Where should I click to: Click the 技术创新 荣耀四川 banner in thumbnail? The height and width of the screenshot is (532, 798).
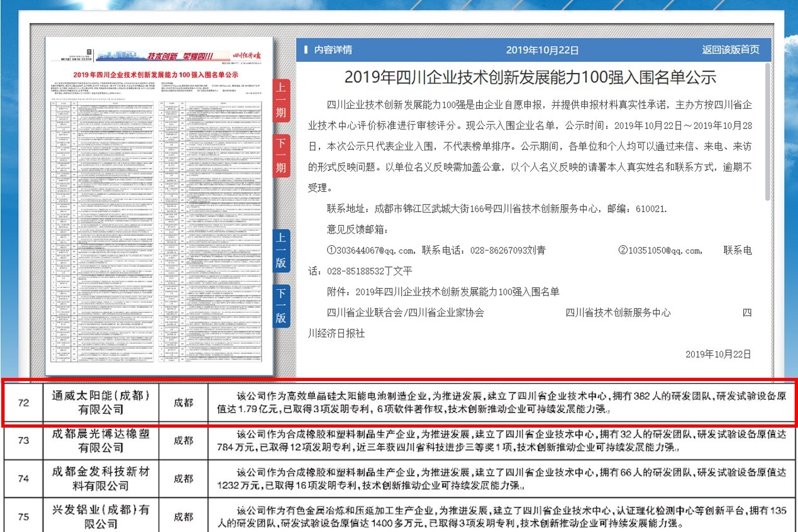(x=181, y=55)
